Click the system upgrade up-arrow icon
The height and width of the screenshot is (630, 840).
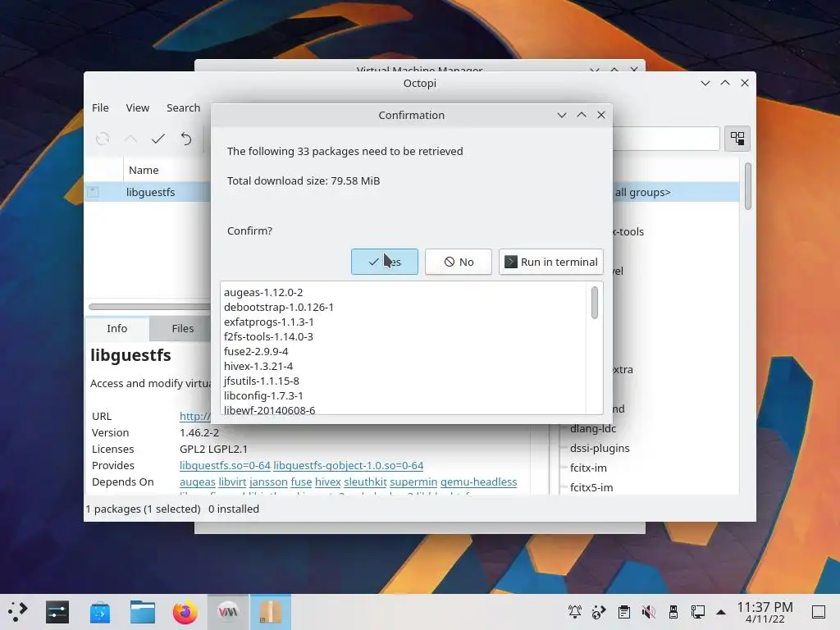click(x=130, y=139)
